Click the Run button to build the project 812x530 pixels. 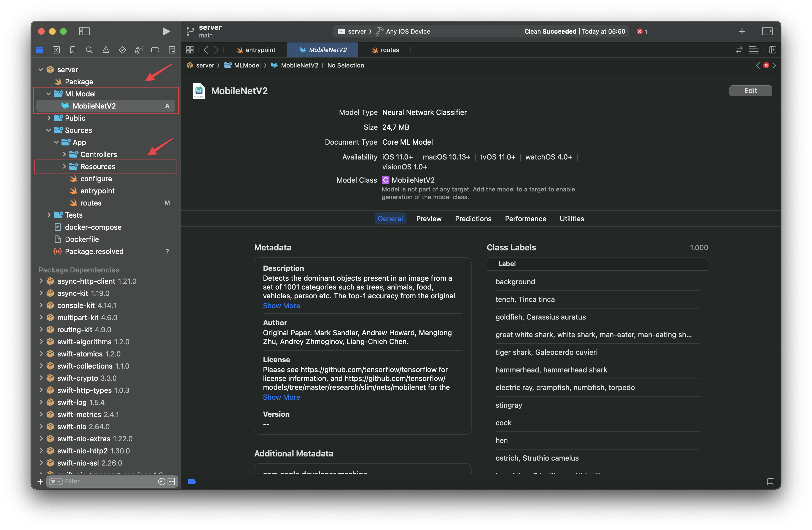point(166,31)
